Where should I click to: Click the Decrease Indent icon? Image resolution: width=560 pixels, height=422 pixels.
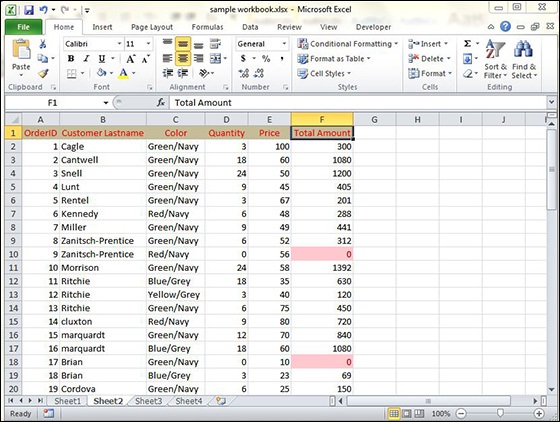(x=168, y=73)
